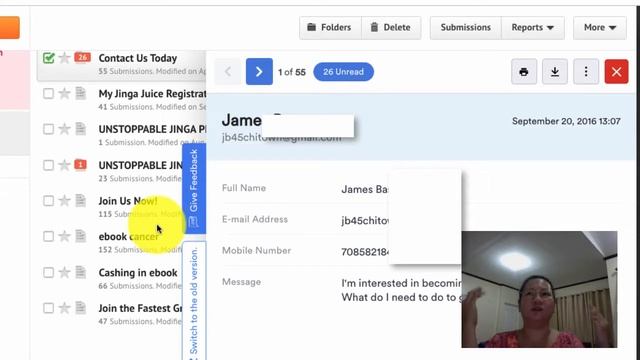Click the orange button at top left
The height and width of the screenshot is (360, 640).
[9, 28]
